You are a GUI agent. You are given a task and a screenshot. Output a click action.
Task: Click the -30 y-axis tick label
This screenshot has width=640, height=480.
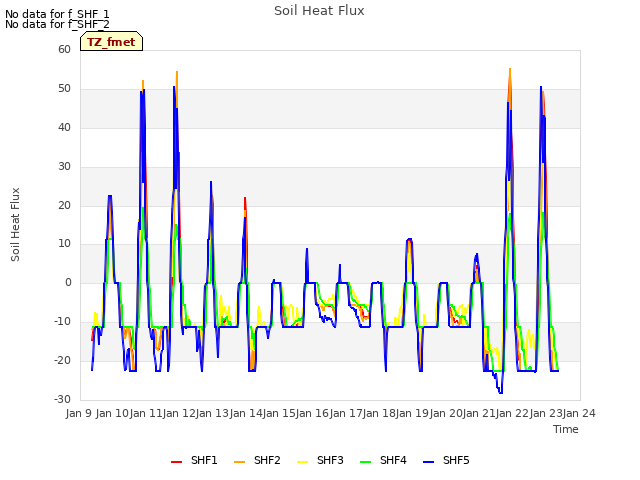tap(63, 399)
